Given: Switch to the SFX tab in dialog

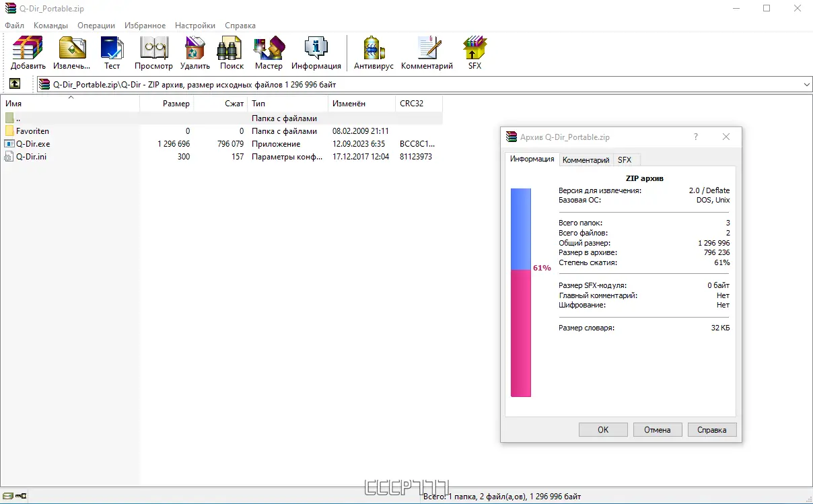Looking at the screenshot, I should point(625,160).
